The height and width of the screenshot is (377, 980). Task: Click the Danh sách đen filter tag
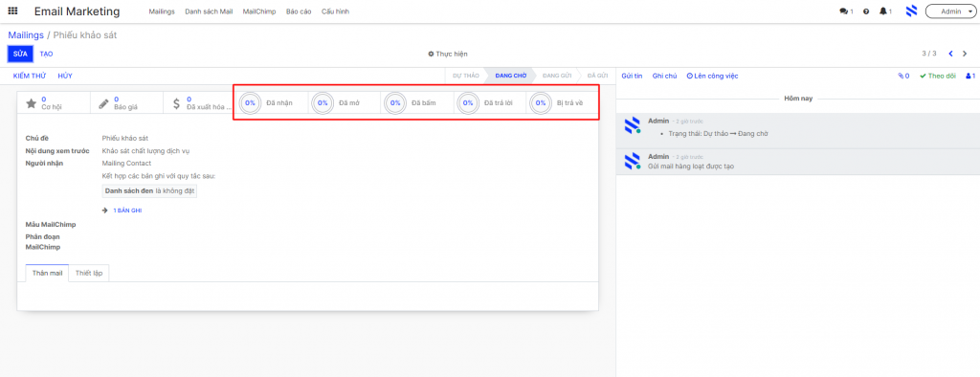tap(149, 191)
